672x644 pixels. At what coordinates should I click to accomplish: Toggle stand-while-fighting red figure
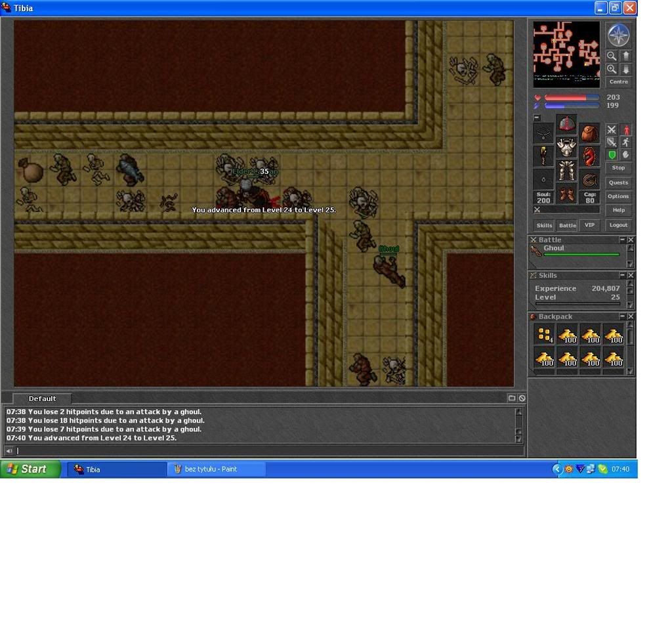pos(626,129)
